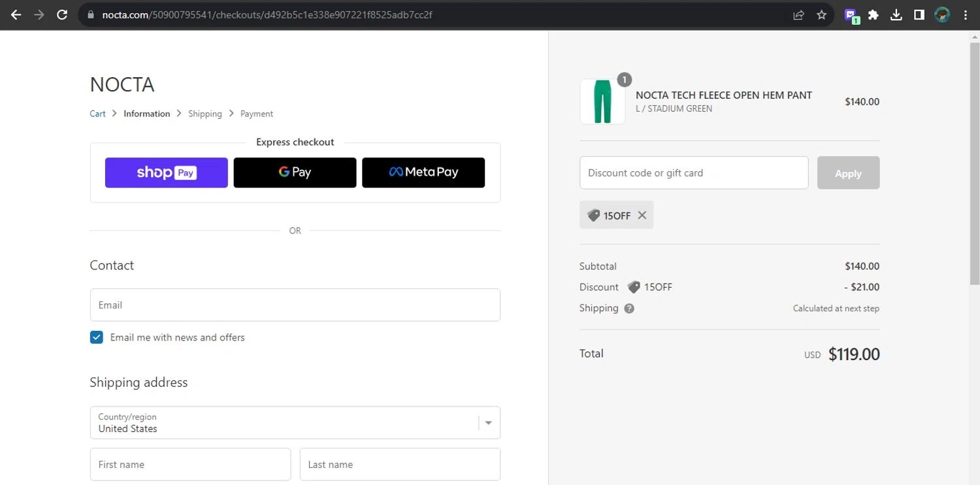Toggle the browser side panel
Image resolution: width=980 pixels, height=485 pixels.
point(919,14)
